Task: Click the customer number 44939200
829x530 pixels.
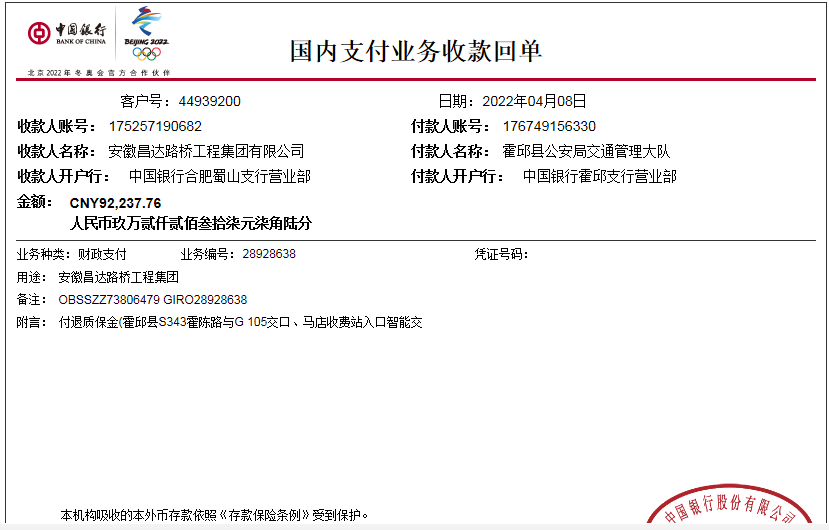Action: 210,101
